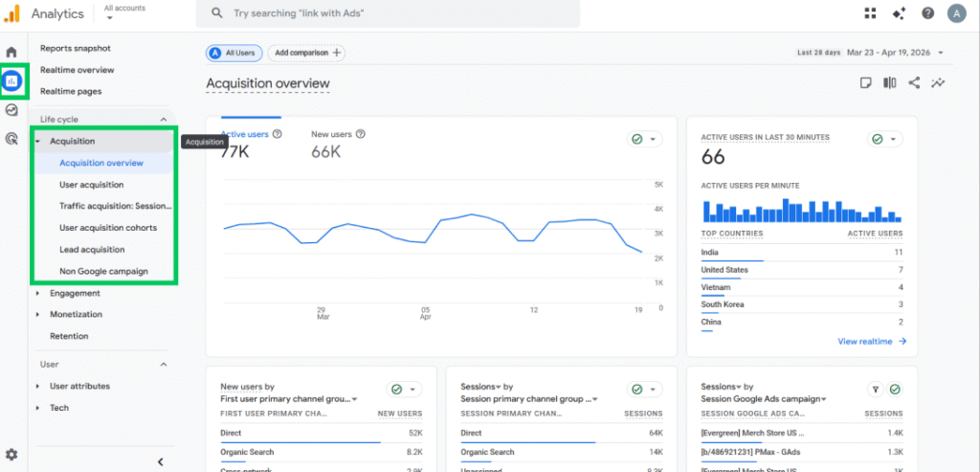The image size is (980, 472).
Task: Expand the Monetization tree item
Action: [x=37, y=314]
